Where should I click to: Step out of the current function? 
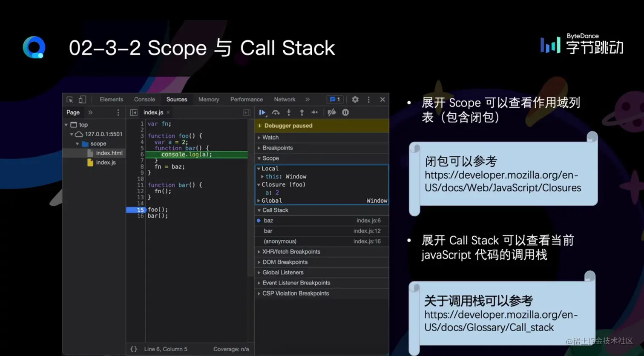point(302,112)
